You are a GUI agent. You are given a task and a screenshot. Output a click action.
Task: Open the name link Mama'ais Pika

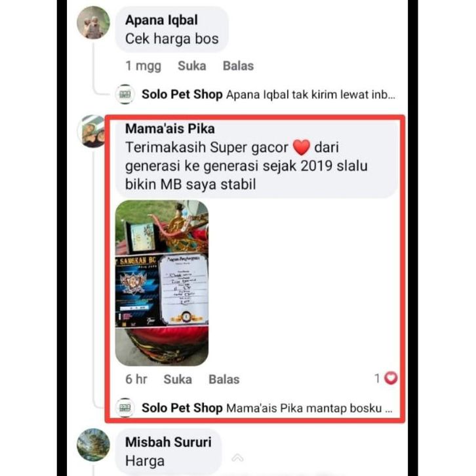170,129
